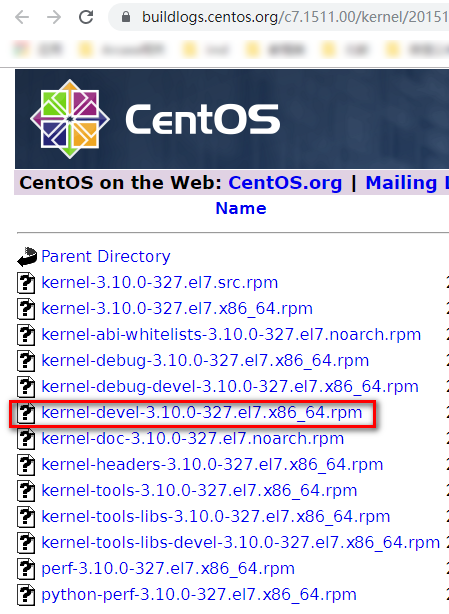Open the CentOS.org link
The image size is (449, 614).
[285, 183]
